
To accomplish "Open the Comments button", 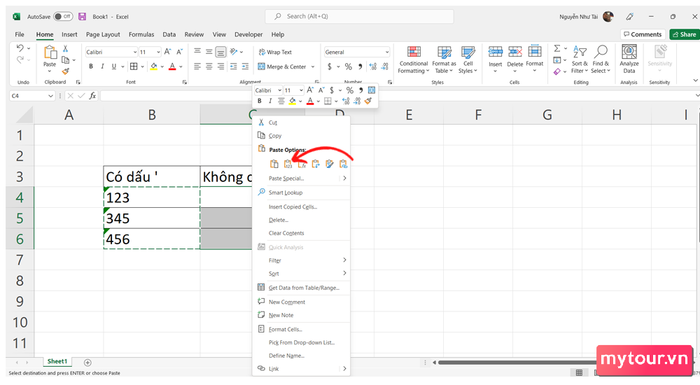I will (x=643, y=34).
